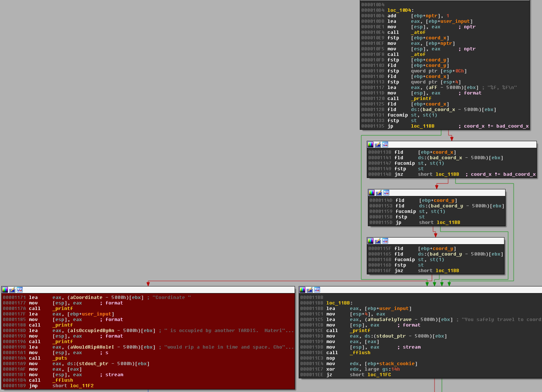Click group icon on the 0000115F block
Viewport: 542px width, 392px height.
pos(385,241)
